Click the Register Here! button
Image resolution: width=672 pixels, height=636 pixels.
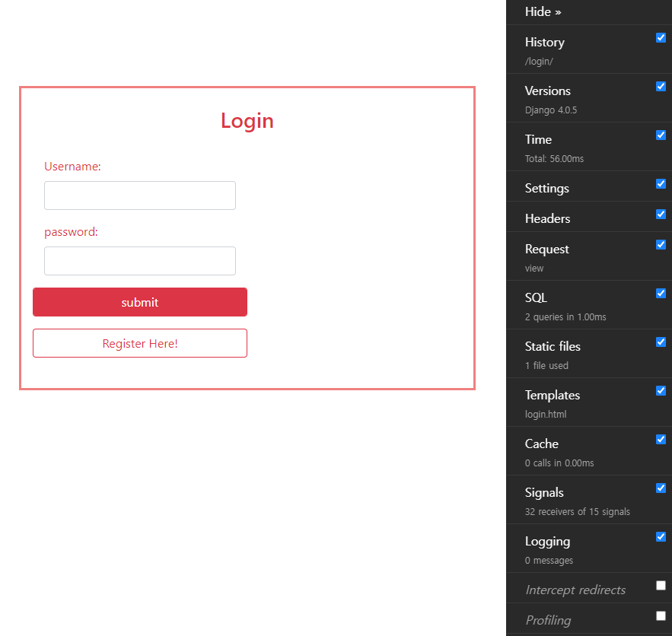pos(140,343)
